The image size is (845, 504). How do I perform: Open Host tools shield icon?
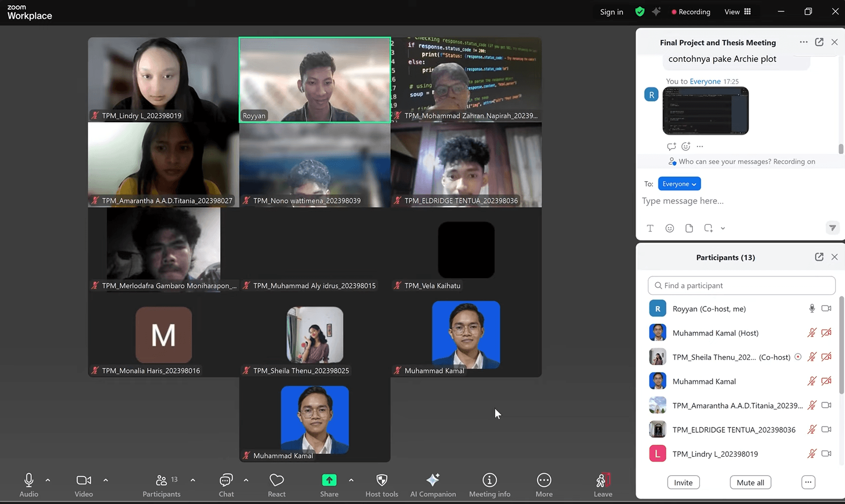coord(381,485)
